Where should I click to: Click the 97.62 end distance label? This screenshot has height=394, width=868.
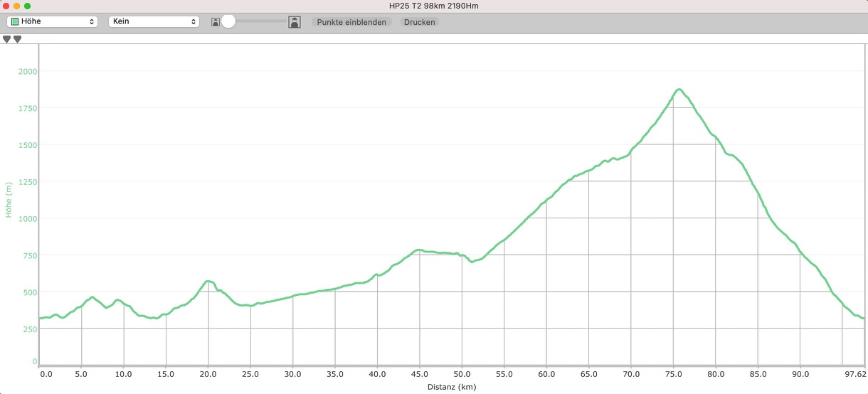click(x=854, y=373)
